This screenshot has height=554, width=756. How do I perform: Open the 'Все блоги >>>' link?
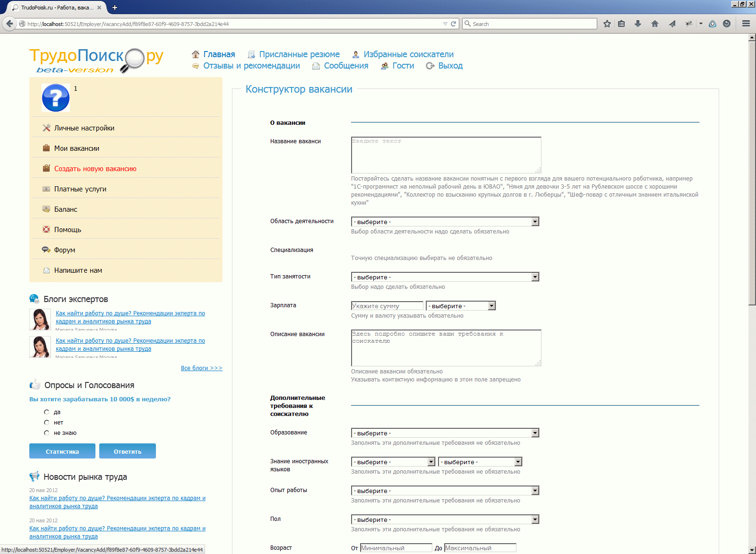tap(202, 368)
